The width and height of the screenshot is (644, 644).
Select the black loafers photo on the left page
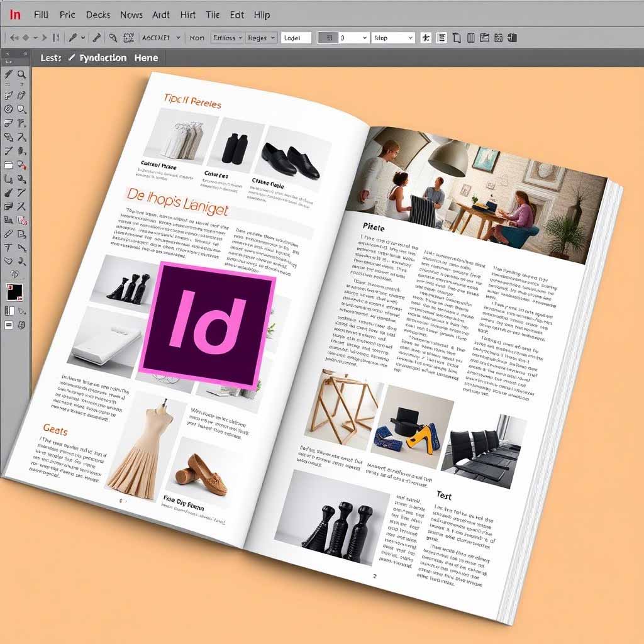(x=292, y=160)
